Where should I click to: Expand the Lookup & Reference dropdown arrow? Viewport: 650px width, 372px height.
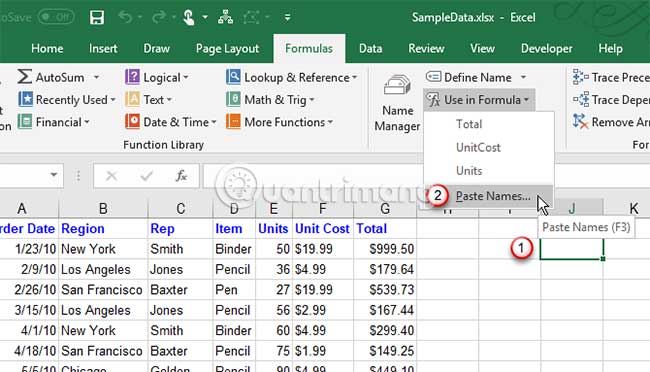(354, 78)
